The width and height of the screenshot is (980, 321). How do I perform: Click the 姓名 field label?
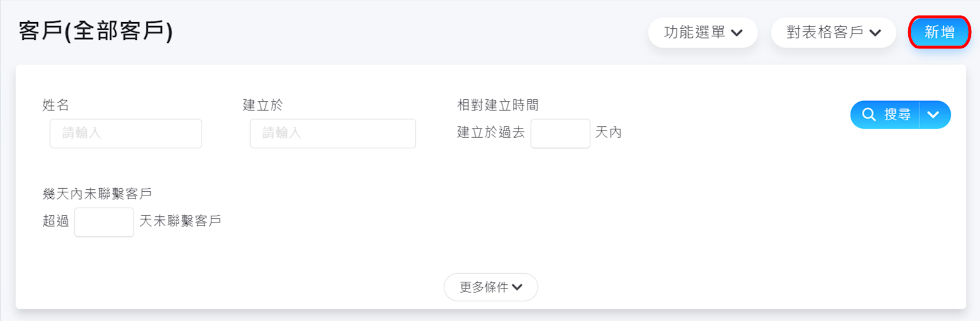56,105
